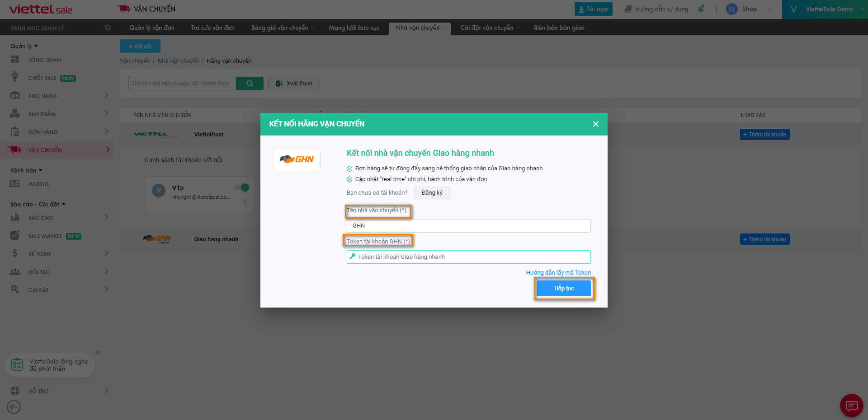Expand the Đơn hàng submenu arrow
Screen dimensions: 868x420
[x=107, y=131]
